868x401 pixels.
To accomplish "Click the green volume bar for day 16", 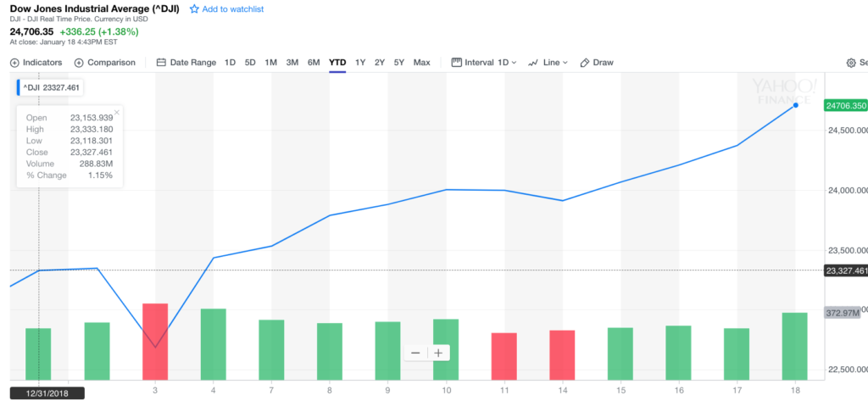I will (678, 353).
